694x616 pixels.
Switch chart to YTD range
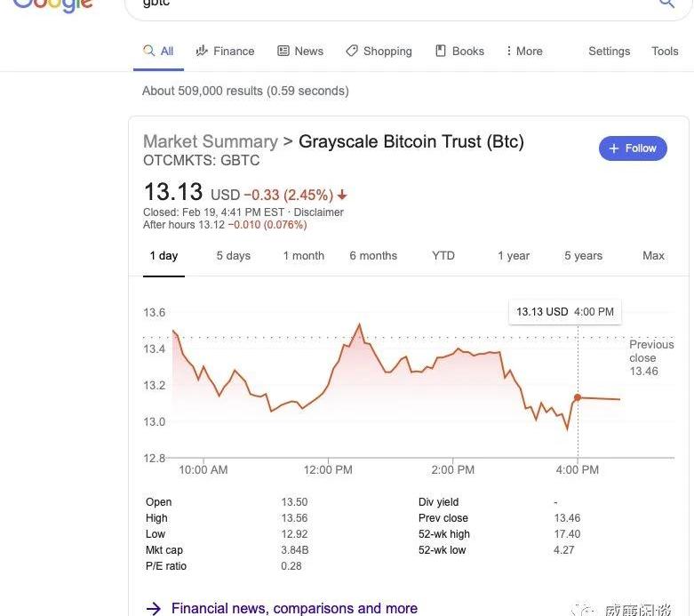pyautogui.click(x=443, y=255)
